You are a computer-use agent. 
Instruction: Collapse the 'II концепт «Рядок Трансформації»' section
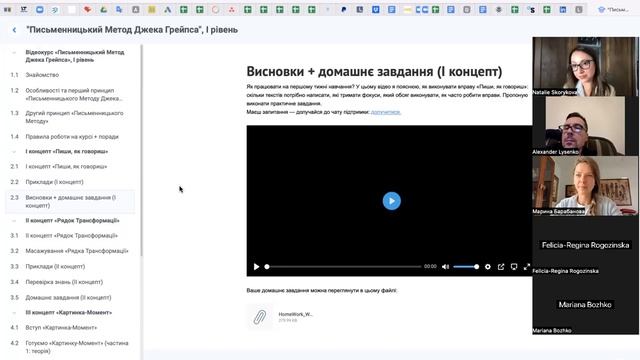[x=14, y=220]
